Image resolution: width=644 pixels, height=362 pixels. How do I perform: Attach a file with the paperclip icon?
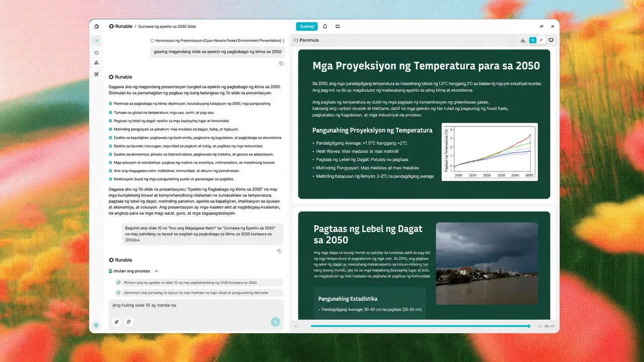click(x=116, y=322)
